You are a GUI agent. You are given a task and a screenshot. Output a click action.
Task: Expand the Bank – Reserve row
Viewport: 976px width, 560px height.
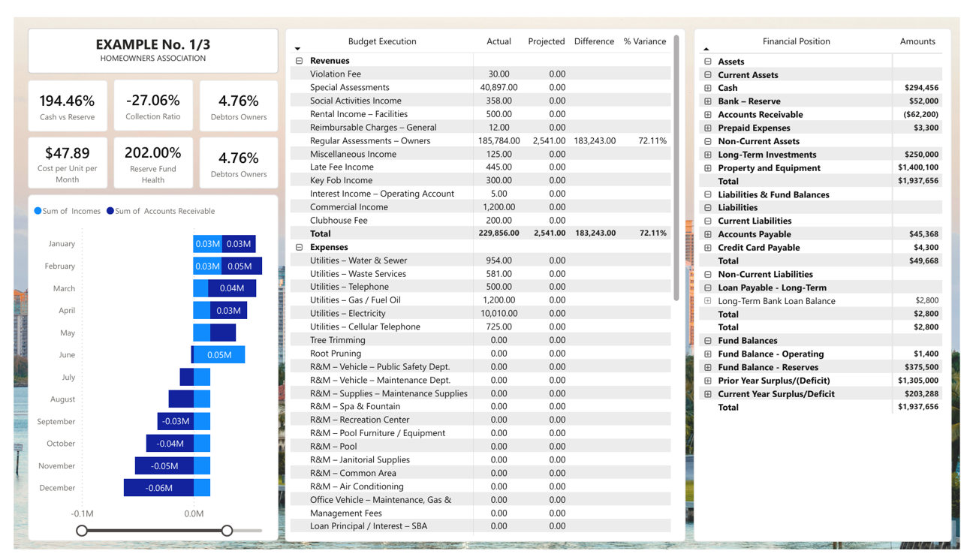708,101
